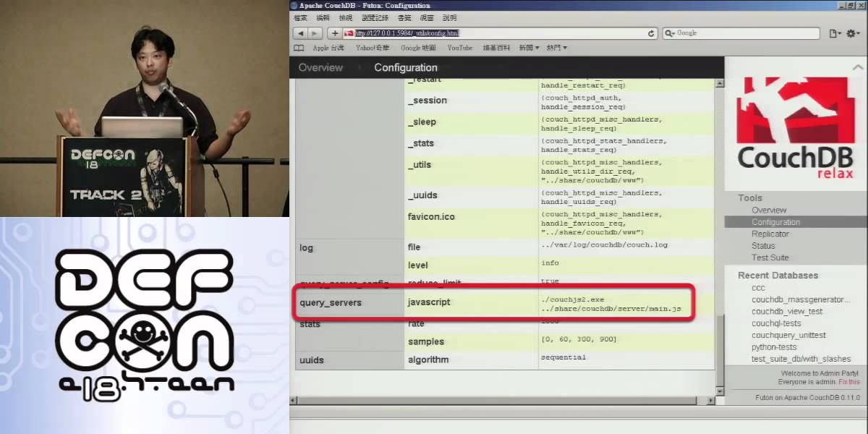Go forward with the browser forward arrow
The height and width of the screenshot is (434, 868).
click(x=315, y=33)
